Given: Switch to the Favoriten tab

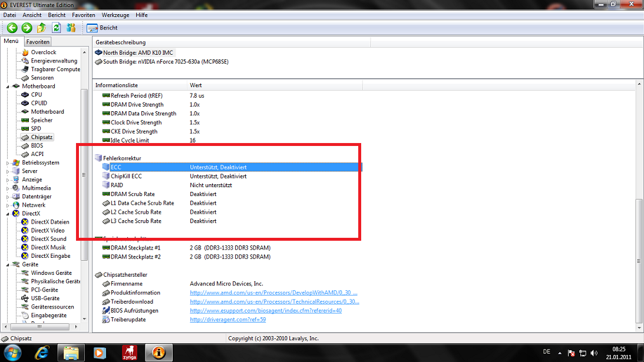Looking at the screenshot, I should click(38, 42).
